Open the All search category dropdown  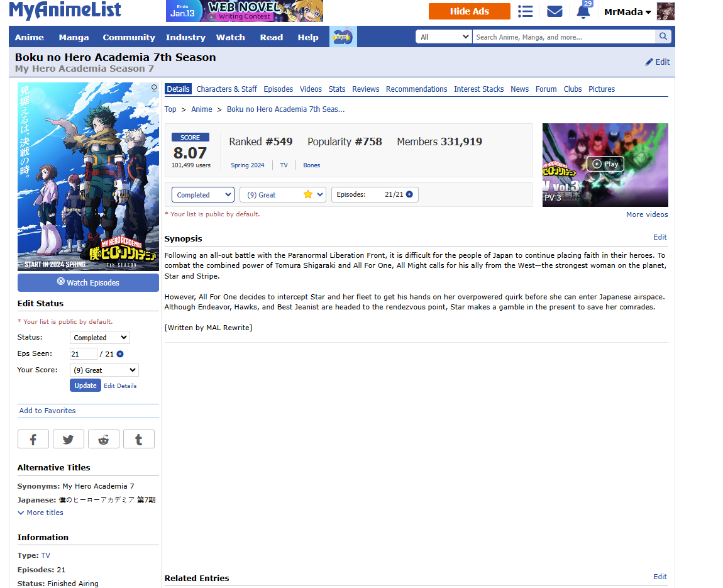[444, 37]
